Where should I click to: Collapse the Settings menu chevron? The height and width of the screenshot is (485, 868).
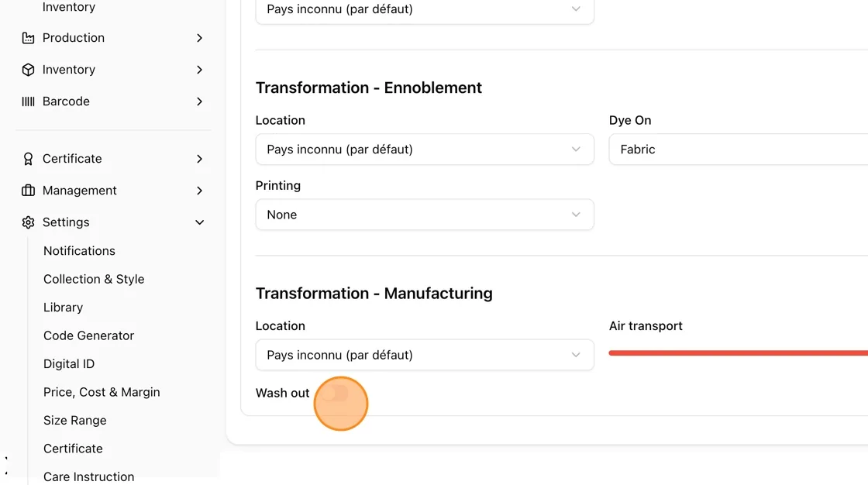click(x=199, y=222)
